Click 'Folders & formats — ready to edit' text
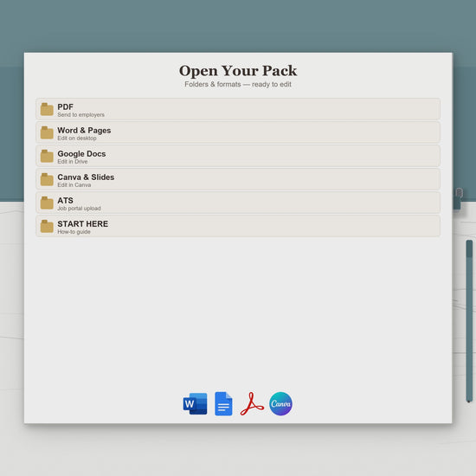 click(238, 85)
